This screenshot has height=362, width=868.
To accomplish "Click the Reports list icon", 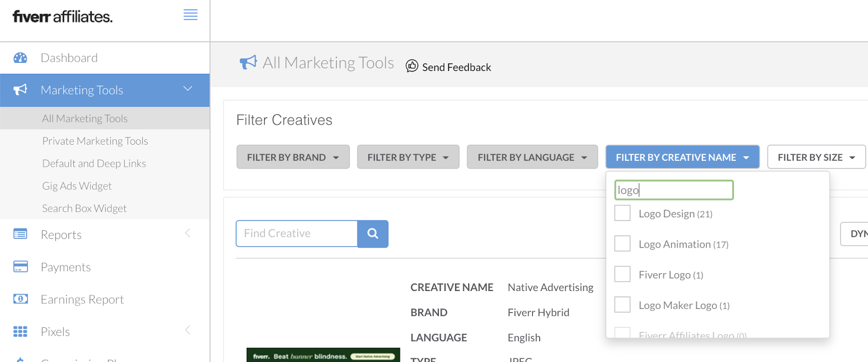I will pos(21,234).
